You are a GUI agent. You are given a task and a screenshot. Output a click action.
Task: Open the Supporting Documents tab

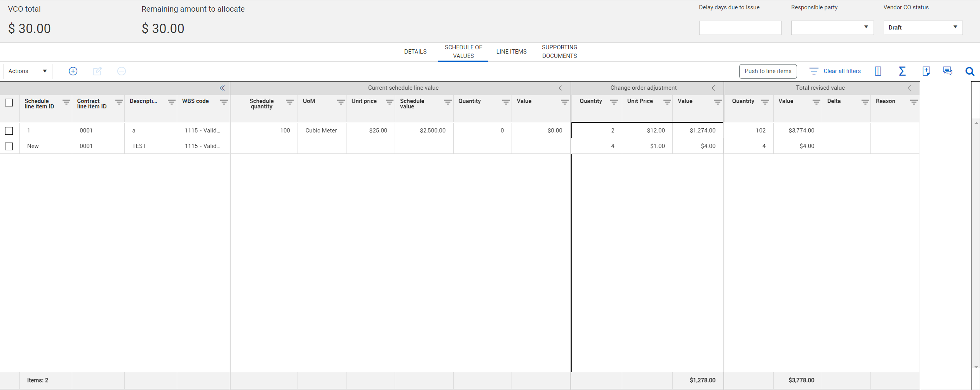tap(559, 52)
